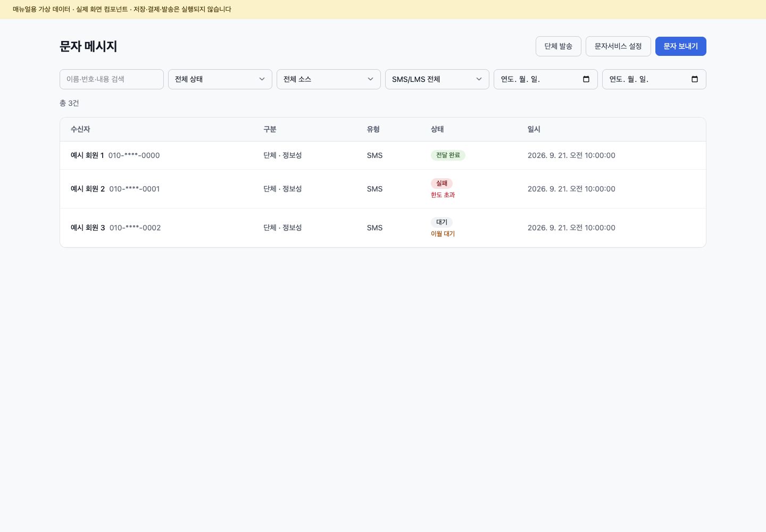Expand the 전체 상태 status filter
The image size is (766, 532).
click(x=220, y=79)
